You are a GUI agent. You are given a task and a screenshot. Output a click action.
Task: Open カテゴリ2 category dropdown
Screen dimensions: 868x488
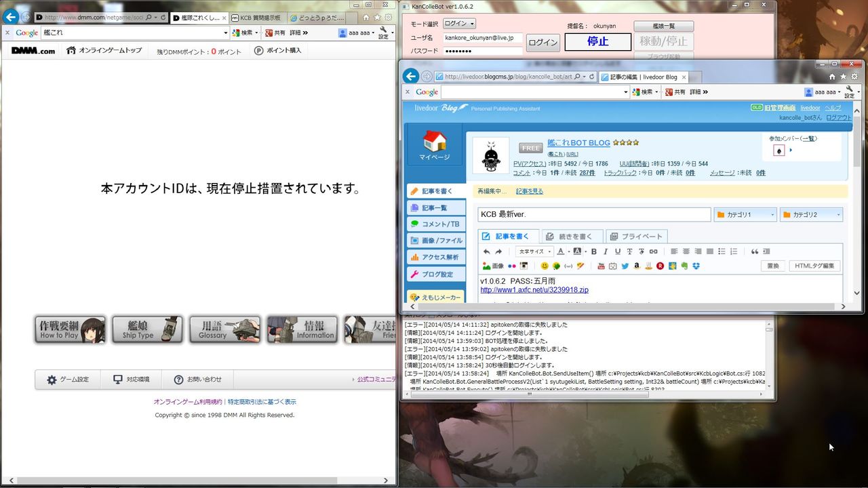point(811,215)
